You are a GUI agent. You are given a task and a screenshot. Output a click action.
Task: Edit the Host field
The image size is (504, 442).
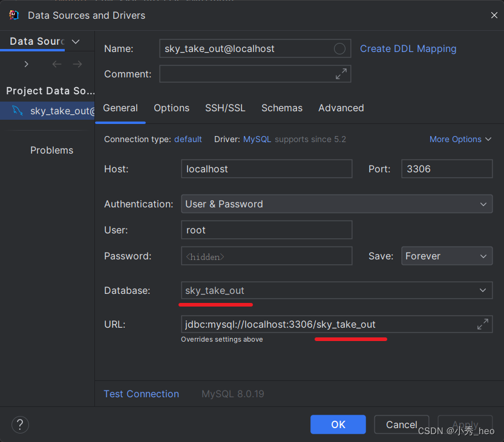267,169
